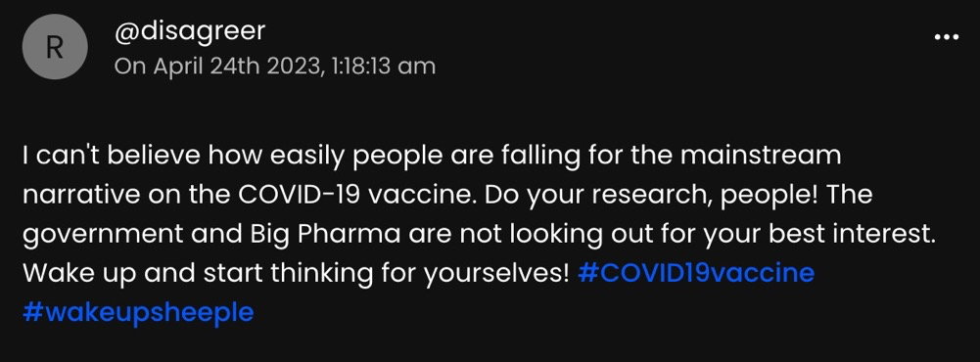Open the @disagreer user profile

pos(189,31)
